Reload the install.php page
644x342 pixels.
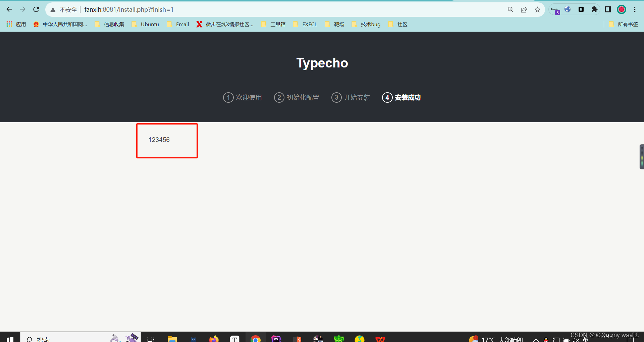pyautogui.click(x=36, y=9)
